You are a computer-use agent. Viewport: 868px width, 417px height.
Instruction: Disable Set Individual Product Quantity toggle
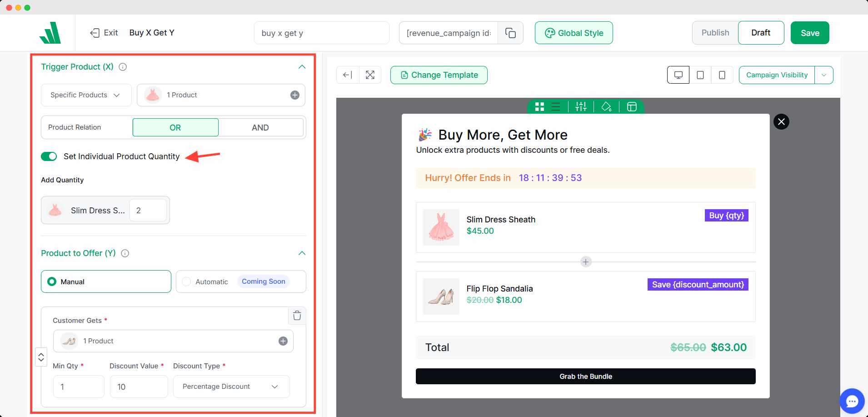tap(49, 156)
